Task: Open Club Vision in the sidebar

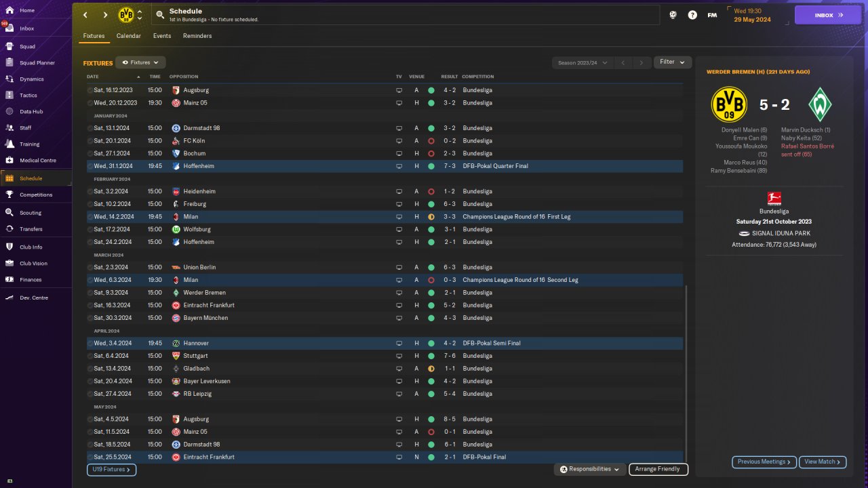Action: coord(33,263)
